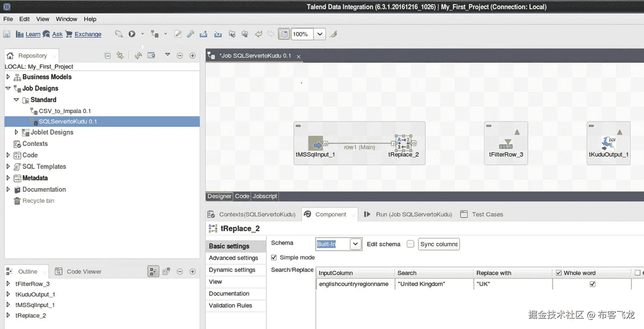Click the Edit schema ellipsis button
The image size is (644, 329).
pyautogui.click(x=410, y=244)
